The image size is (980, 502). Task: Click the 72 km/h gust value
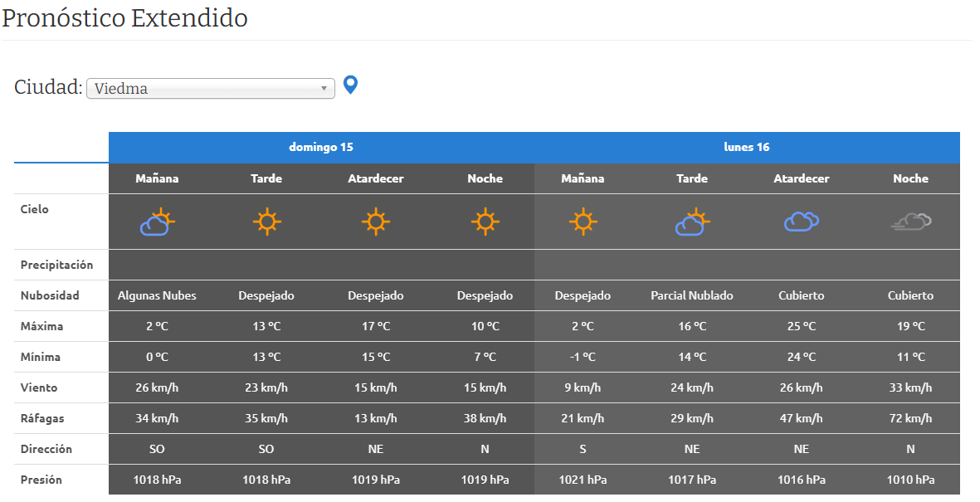coord(910,418)
